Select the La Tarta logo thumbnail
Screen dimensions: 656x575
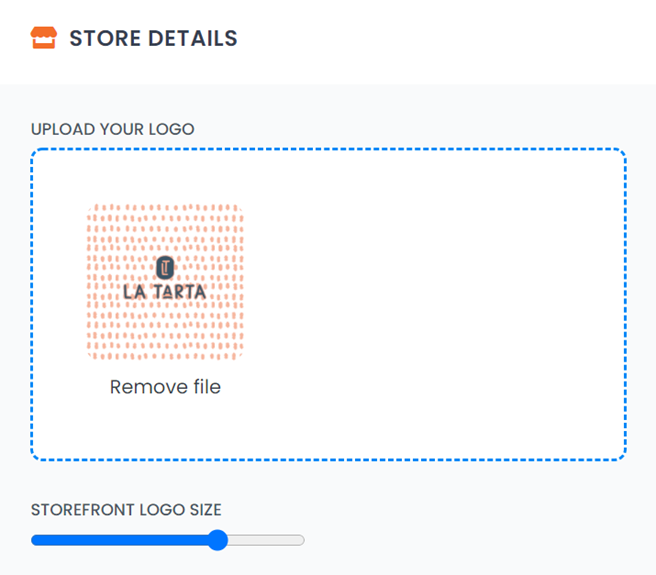tap(165, 282)
